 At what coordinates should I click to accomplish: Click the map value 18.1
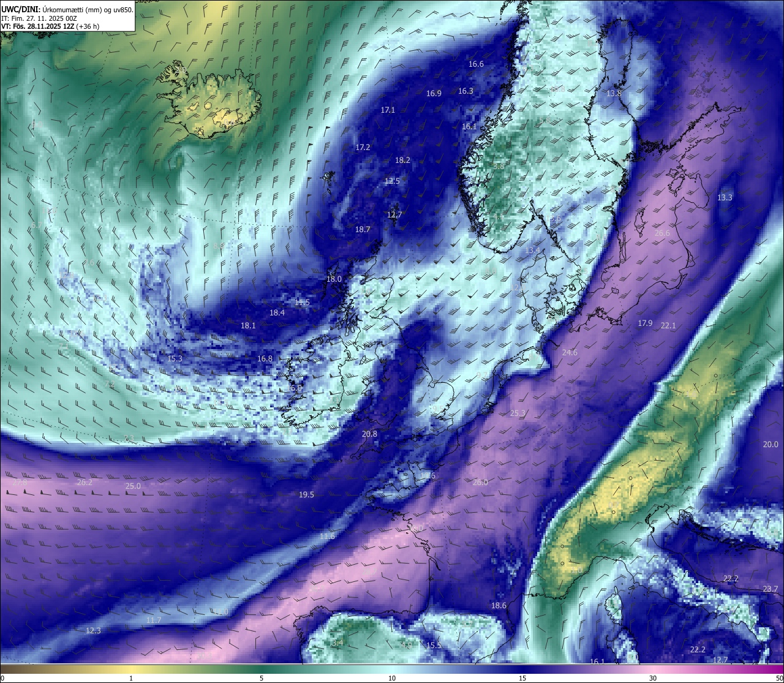[248, 325]
